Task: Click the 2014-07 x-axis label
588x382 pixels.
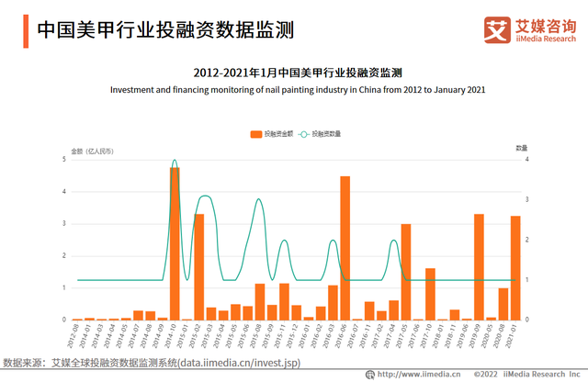Action: point(134,336)
